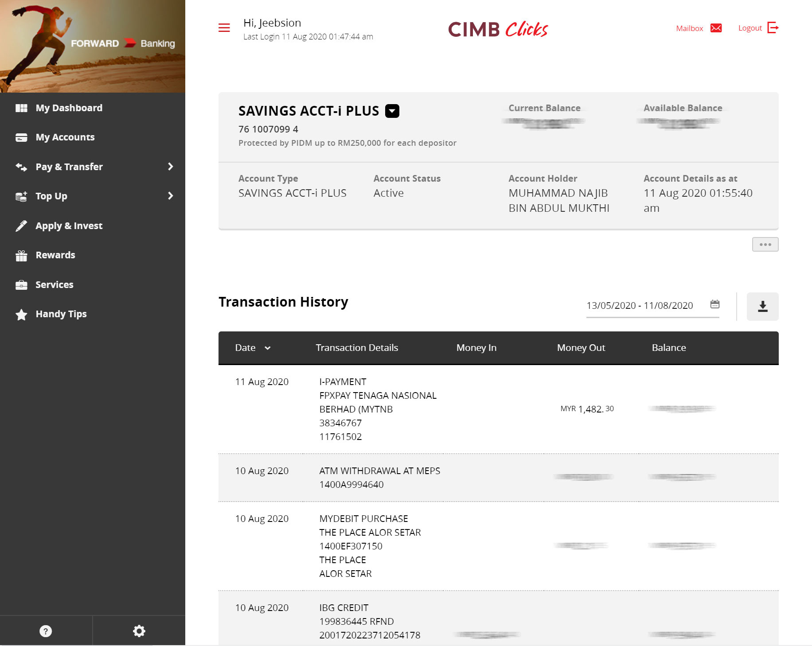Click the three-dots more options button
This screenshot has height=646, width=812.
[x=765, y=244]
